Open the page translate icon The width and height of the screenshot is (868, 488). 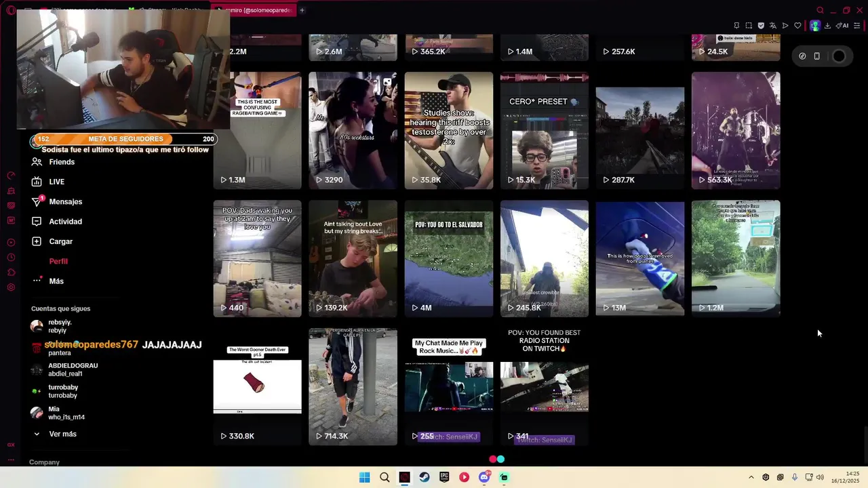pyautogui.click(x=773, y=26)
